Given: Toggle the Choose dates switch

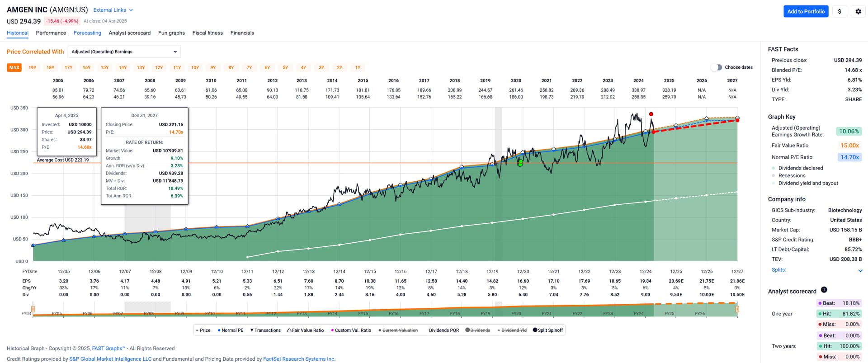Looking at the screenshot, I should coord(716,67).
